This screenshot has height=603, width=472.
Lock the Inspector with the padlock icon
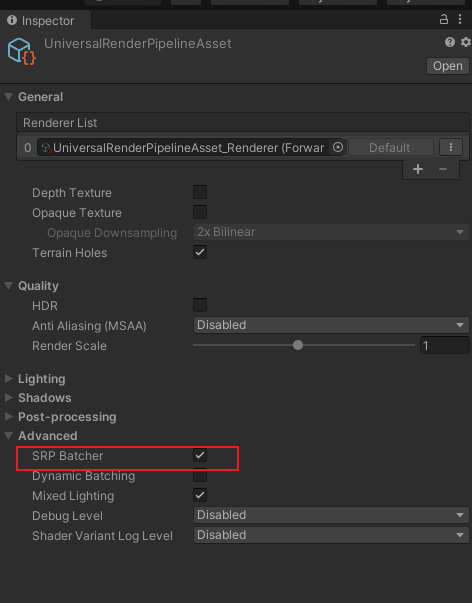444,19
